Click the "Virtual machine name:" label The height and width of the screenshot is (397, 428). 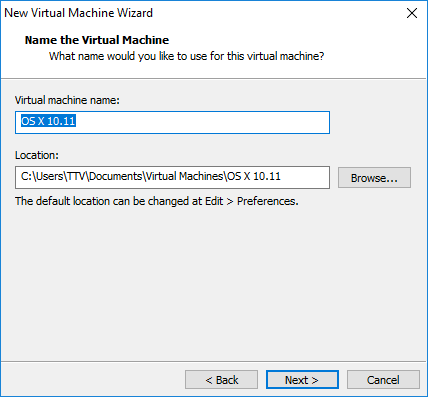[x=67, y=100]
